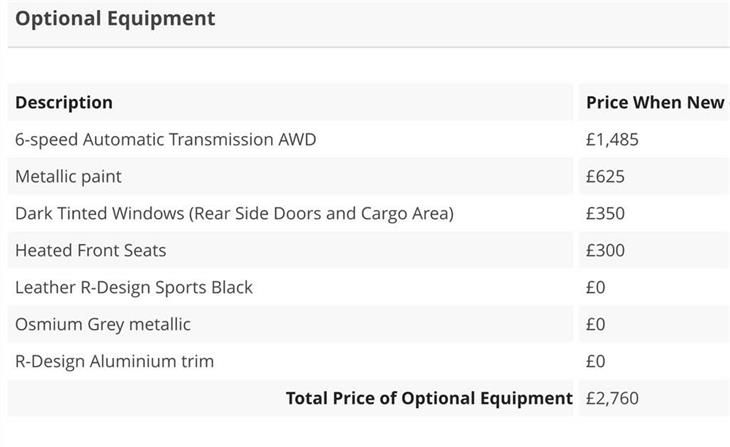Viewport: 730px width, 447px height.
Task: Select the R-Design Aluminium trim entry
Action: coord(114,361)
